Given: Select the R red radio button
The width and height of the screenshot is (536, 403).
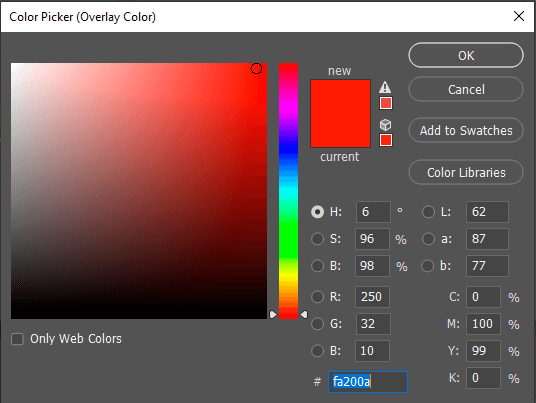Looking at the screenshot, I should [x=317, y=297].
